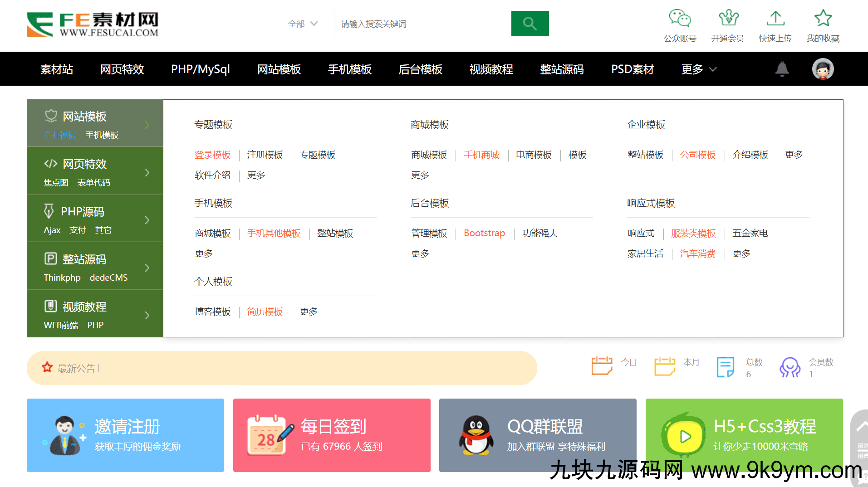Click the notification bell icon
The width and height of the screenshot is (868, 487).
click(782, 69)
